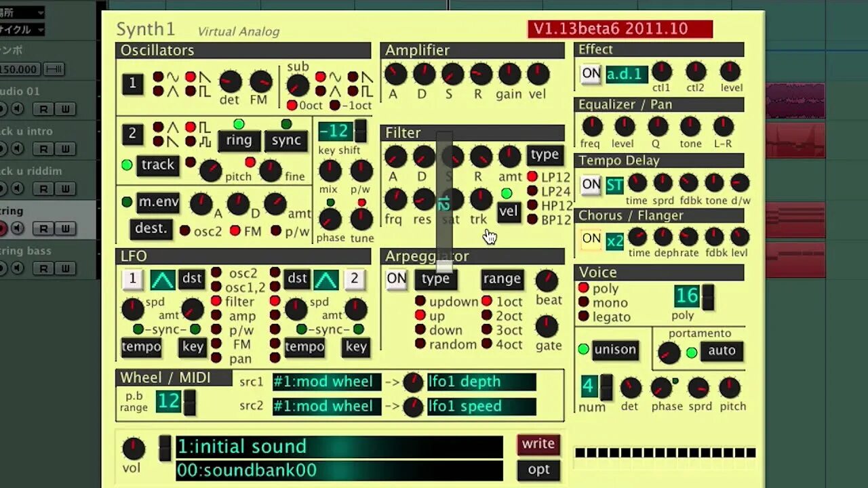This screenshot has width=868, height=488.
Task: Click the portamento knob
Action: coord(669,353)
